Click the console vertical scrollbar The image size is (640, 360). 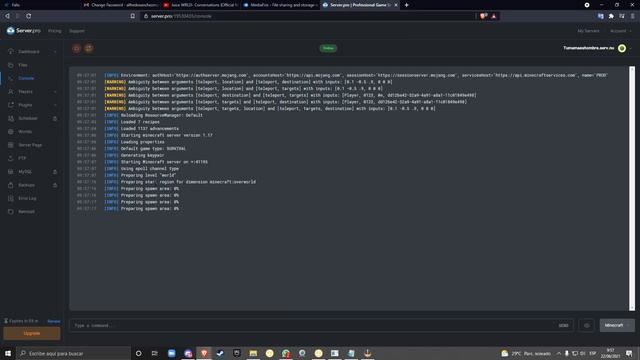[x=632, y=188]
